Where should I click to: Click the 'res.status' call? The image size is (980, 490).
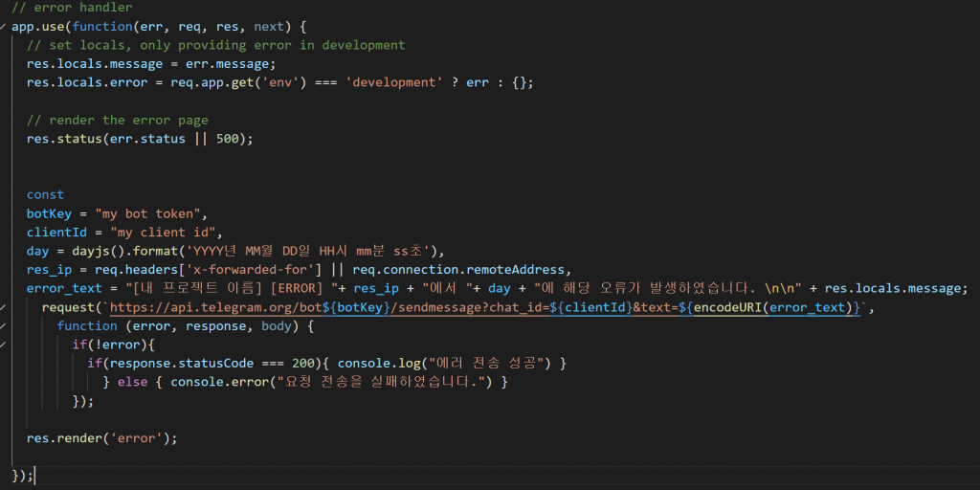tap(64, 139)
